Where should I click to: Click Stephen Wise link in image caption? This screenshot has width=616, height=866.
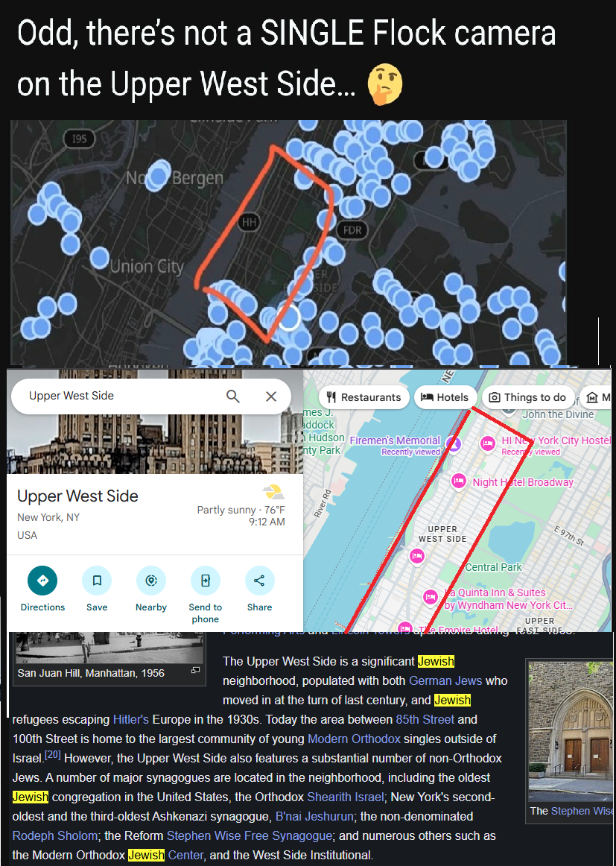point(583,811)
